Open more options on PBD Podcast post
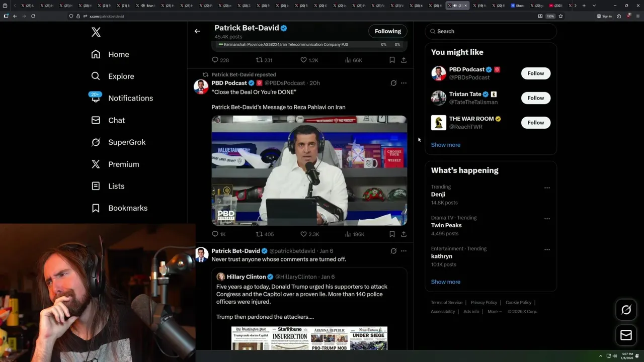Viewport: 644px width, 362px height. pos(404,83)
